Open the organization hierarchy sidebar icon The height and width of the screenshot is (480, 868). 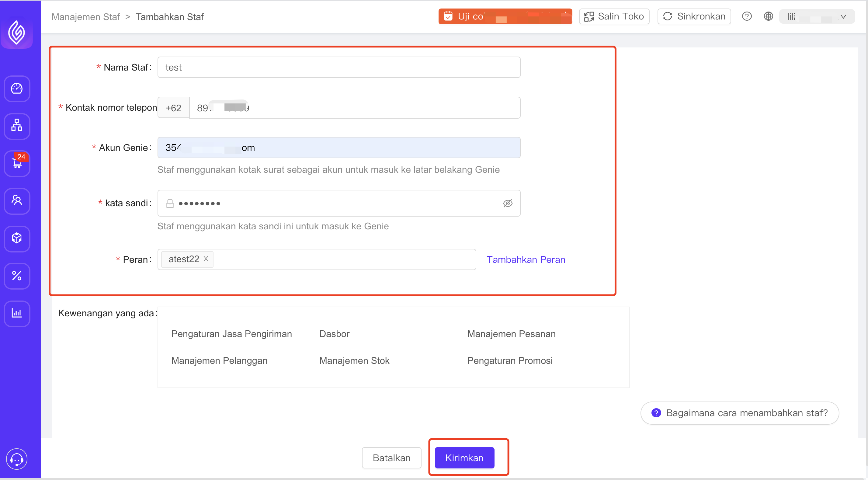click(x=17, y=126)
